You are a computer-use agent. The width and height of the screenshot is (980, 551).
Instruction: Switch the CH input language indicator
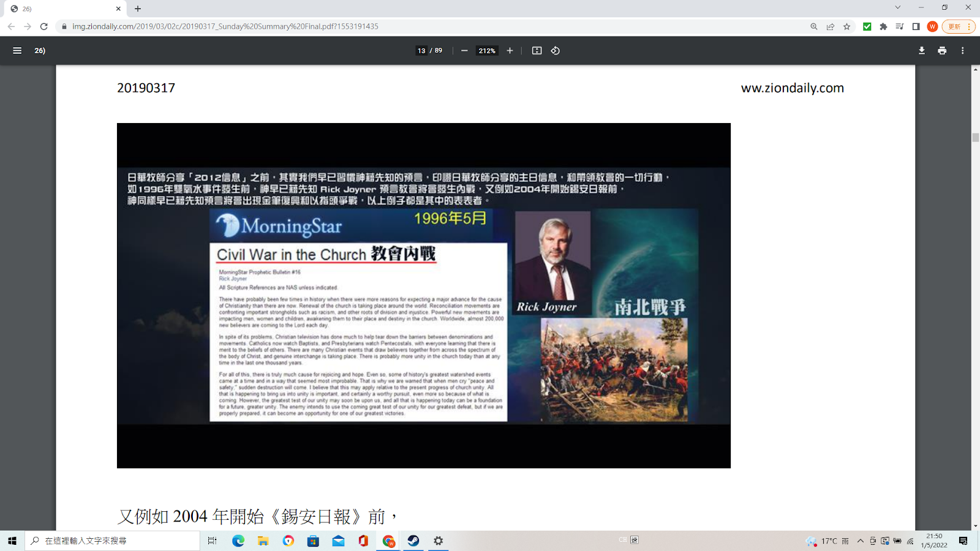click(623, 540)
